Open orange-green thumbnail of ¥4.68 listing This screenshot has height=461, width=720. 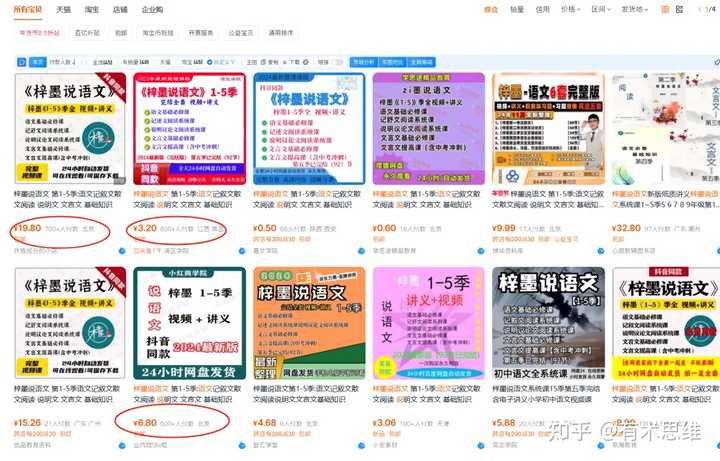pyautogui.click(x=309, y=323)
